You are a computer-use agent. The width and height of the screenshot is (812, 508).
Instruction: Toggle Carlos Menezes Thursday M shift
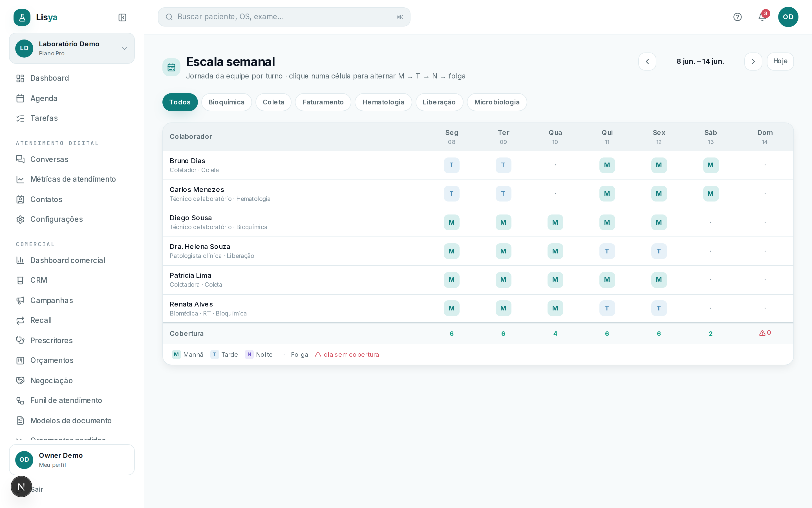(607, 194)
